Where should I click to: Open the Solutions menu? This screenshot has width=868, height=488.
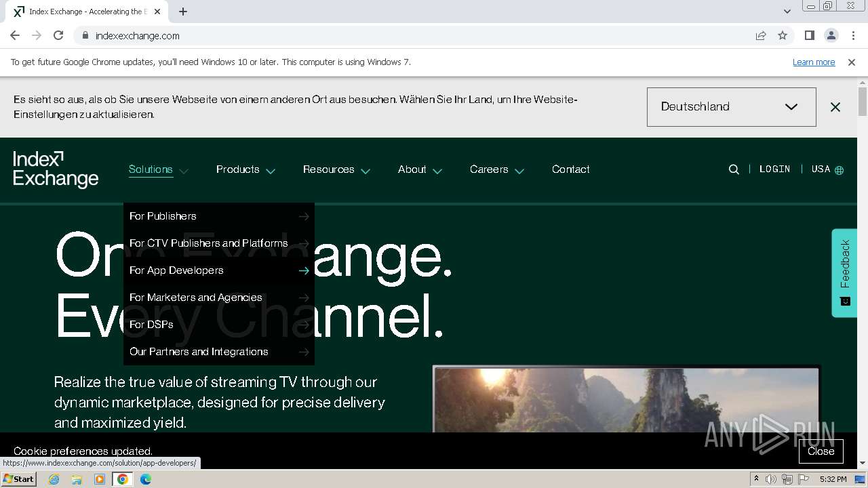pyautogui.click(x=151, y=169)
